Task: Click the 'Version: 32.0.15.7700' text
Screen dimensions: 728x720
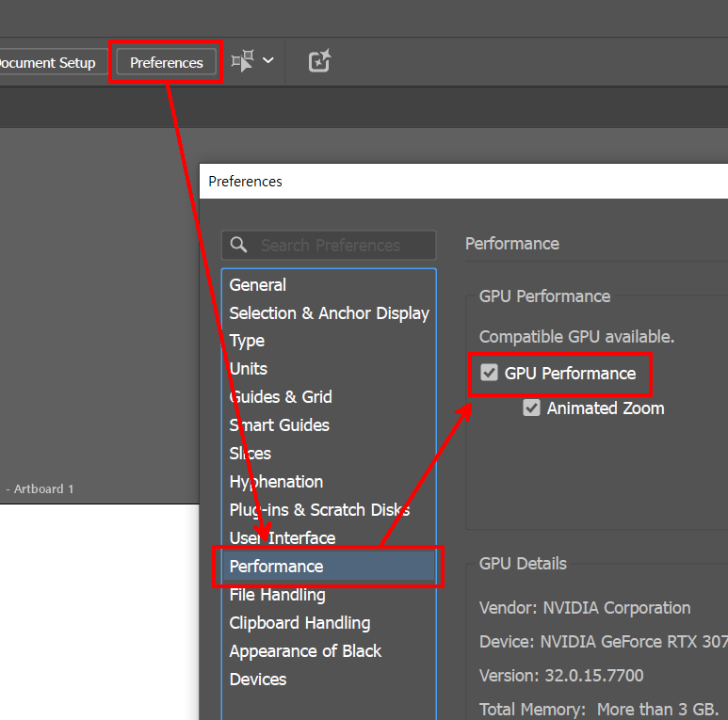Action: (561, 676)
